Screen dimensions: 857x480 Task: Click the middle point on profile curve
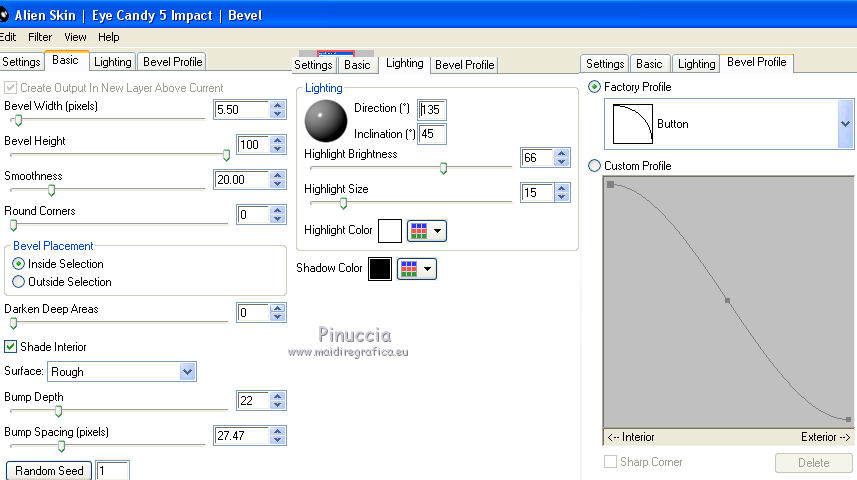pos(727,300)
